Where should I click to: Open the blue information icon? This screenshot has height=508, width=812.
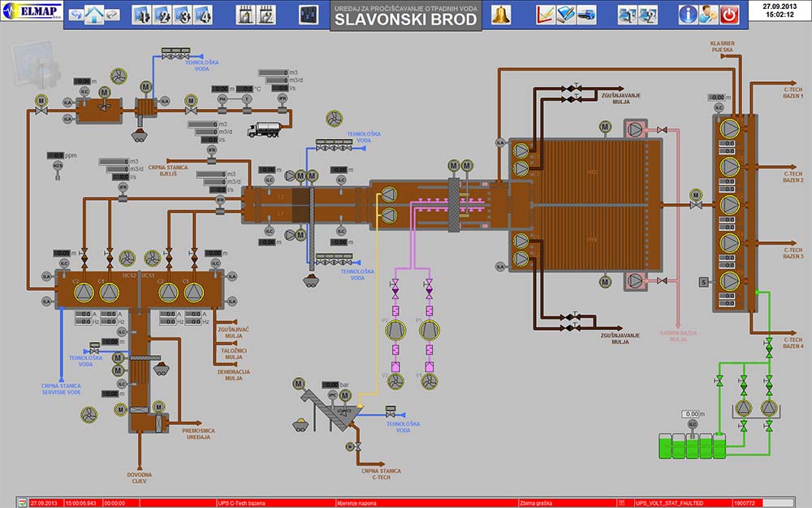(x=688, y=14)
